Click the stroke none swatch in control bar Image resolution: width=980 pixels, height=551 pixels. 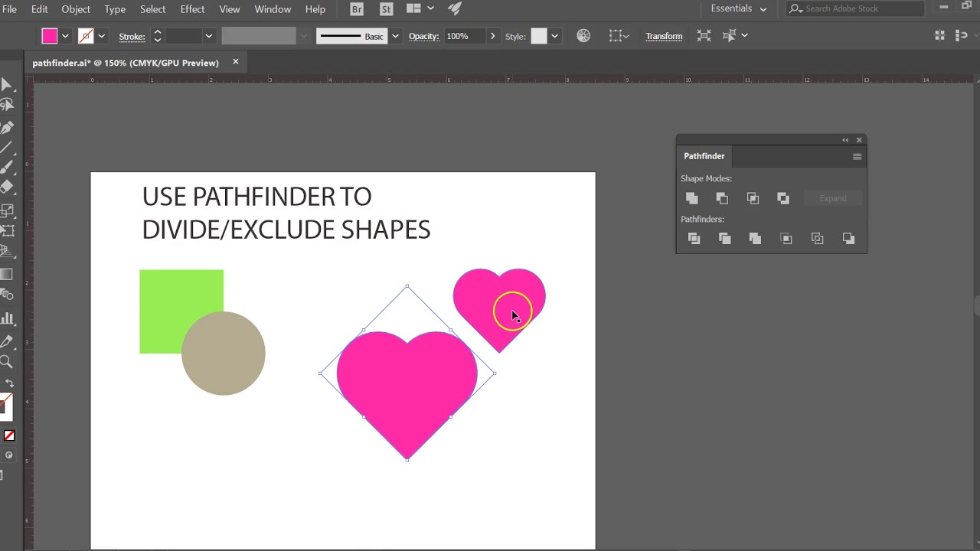(86, 36)
